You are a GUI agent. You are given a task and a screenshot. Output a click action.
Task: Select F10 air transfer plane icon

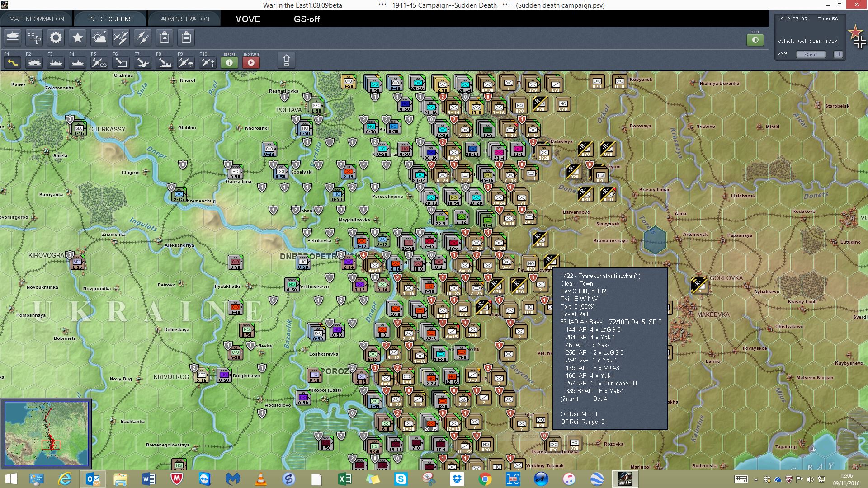point(208,62)
